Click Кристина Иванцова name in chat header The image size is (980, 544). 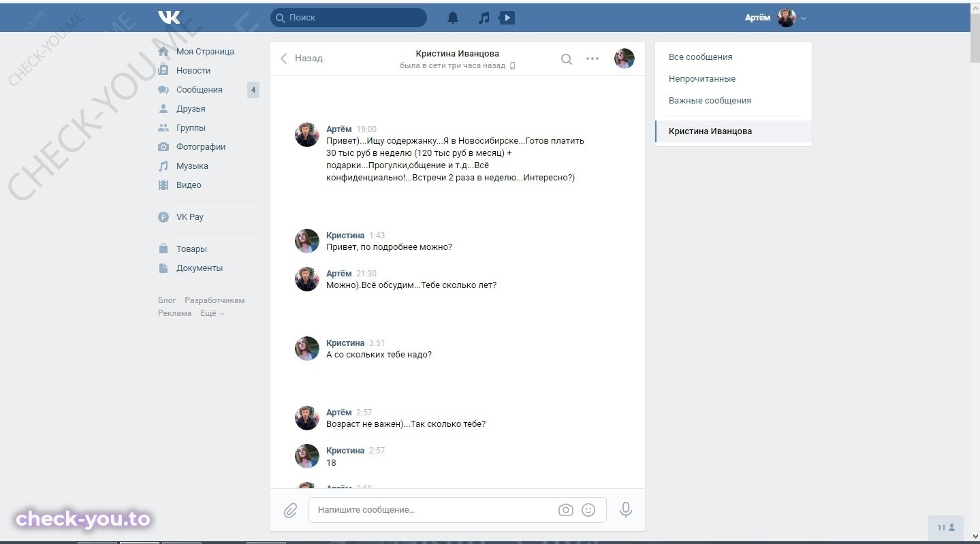pyautogui.click(x=458, y=54)
